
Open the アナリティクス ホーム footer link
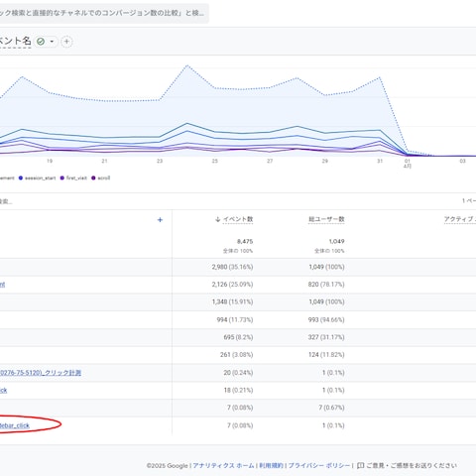click(223, 465)
